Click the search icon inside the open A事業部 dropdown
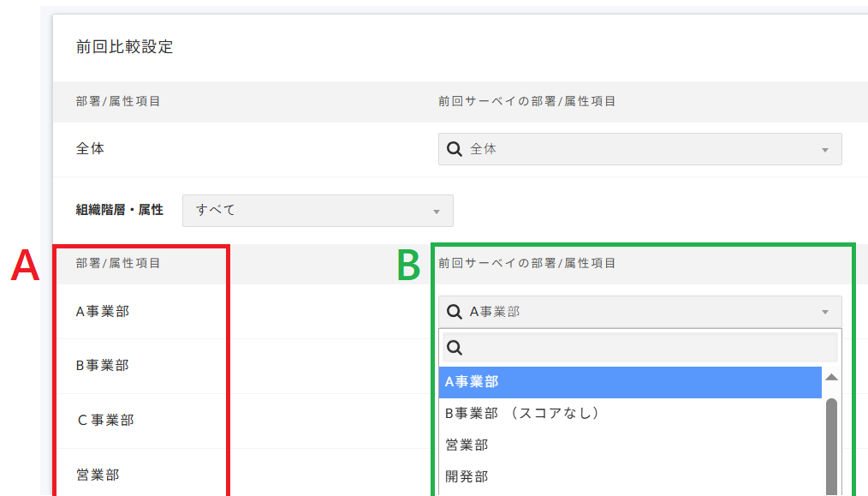Screen dimensions: 868x496 click(455, 346)
